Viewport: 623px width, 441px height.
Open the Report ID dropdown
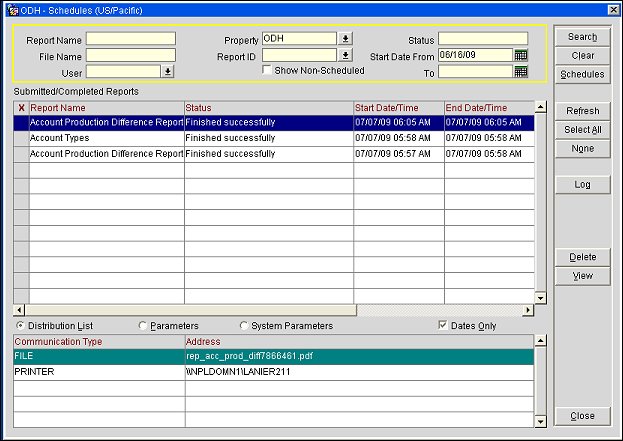pyautogui.click(x=345, y=55)
